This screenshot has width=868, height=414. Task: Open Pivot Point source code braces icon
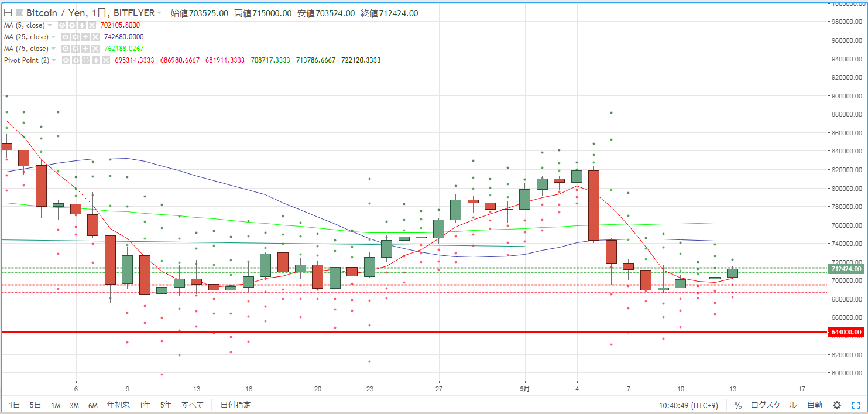coord(86,60)
